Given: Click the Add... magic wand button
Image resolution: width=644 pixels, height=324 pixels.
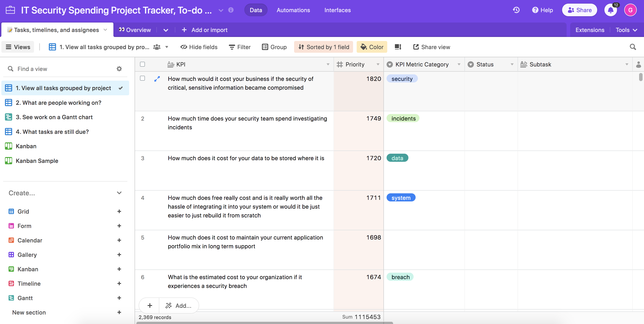Looking at the screenshot, I should click(x=178, y=306).
